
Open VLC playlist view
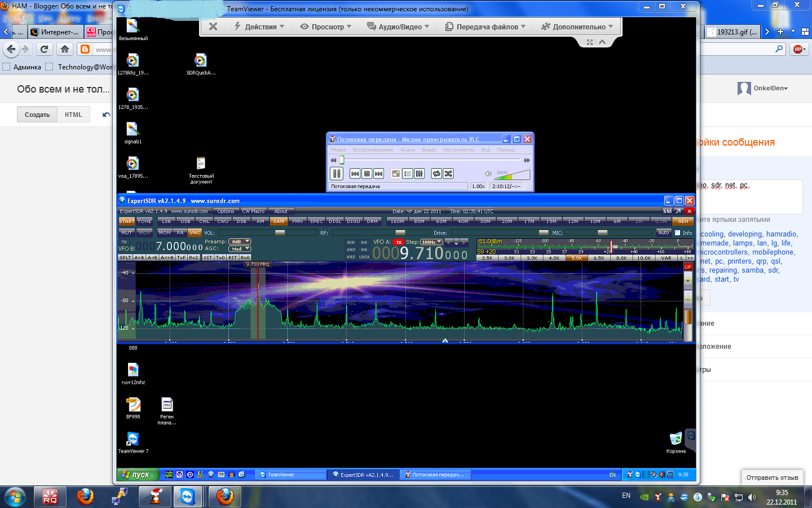[407, 173]
